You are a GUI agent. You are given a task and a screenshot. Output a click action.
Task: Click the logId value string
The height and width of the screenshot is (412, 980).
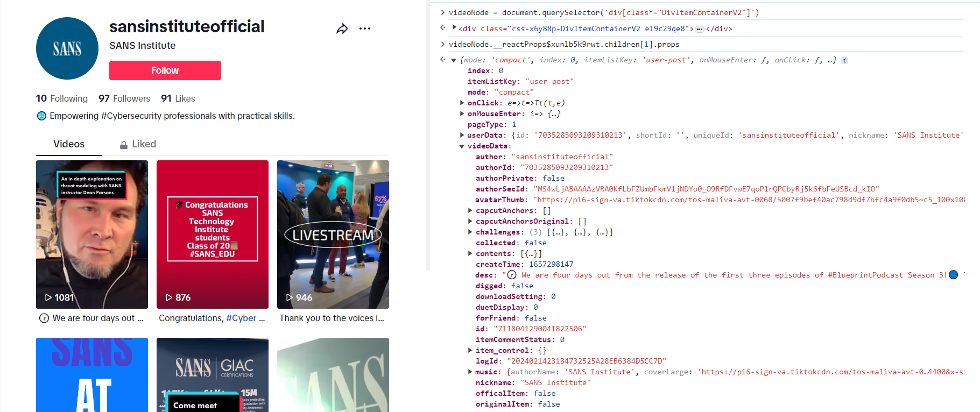pyautogui.click(x=587, y=361)
